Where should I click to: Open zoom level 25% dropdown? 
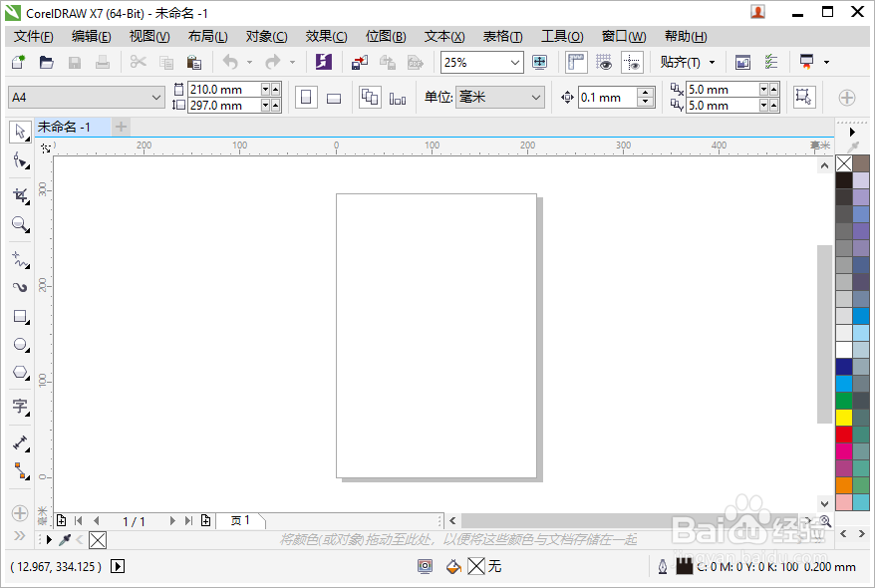515,63
